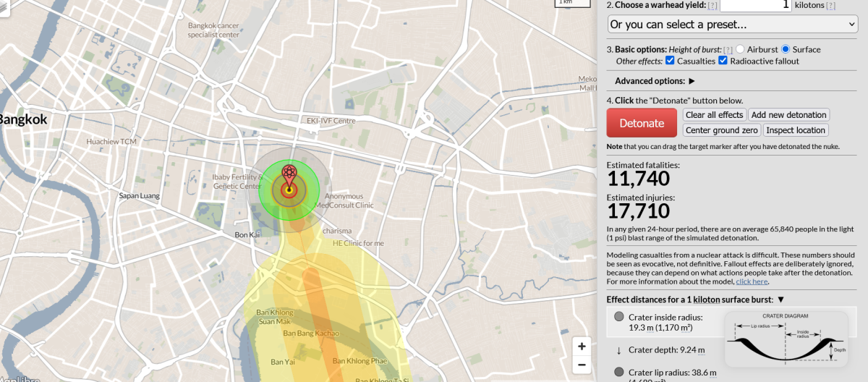The width and height of the screenshot is (868, 382).
Task: Click Inspect location button
Action: tap(796, 130)
